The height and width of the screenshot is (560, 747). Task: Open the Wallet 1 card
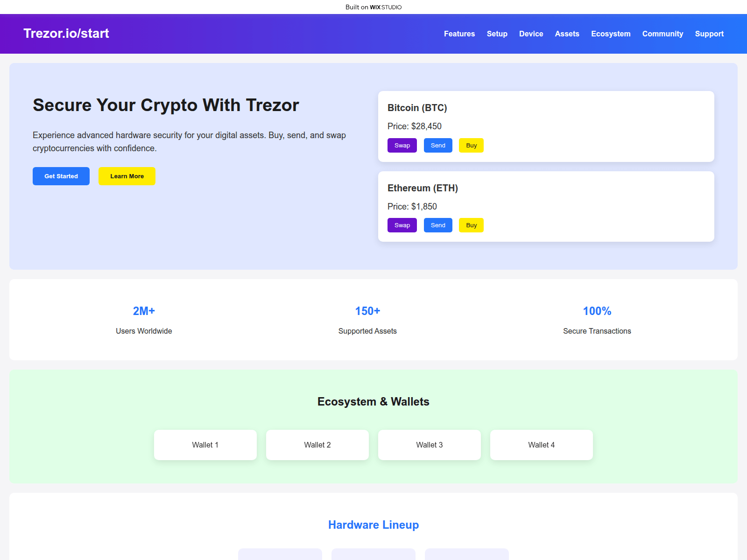[205, 445]
